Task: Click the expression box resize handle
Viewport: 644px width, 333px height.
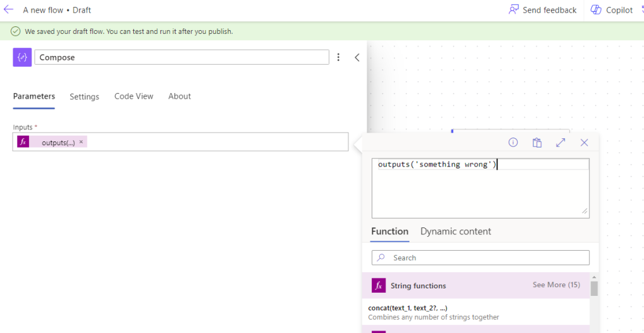Action: click(x=584, y=210)
